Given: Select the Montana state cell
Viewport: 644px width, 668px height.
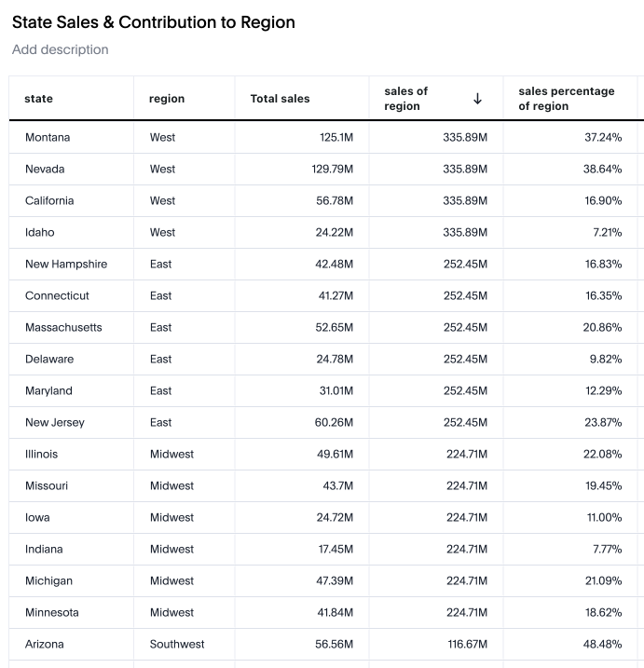Looking at the screenshot, I should tap(48, 138).
